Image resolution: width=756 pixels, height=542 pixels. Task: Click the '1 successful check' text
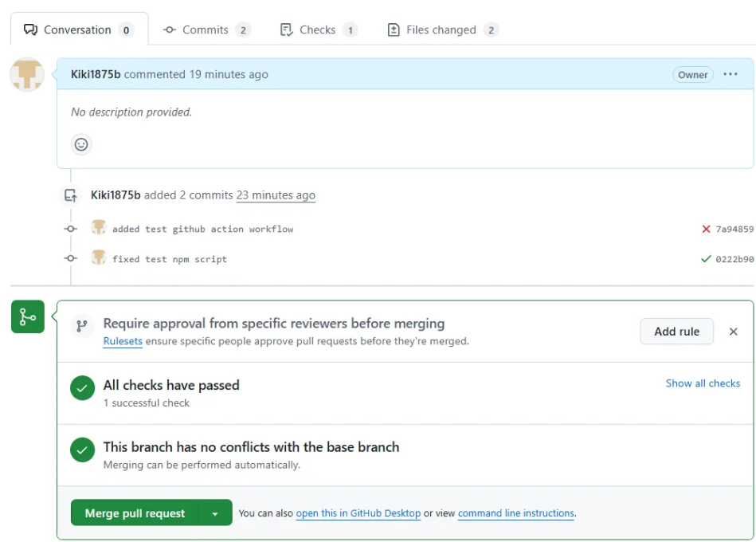pos(147,403)
